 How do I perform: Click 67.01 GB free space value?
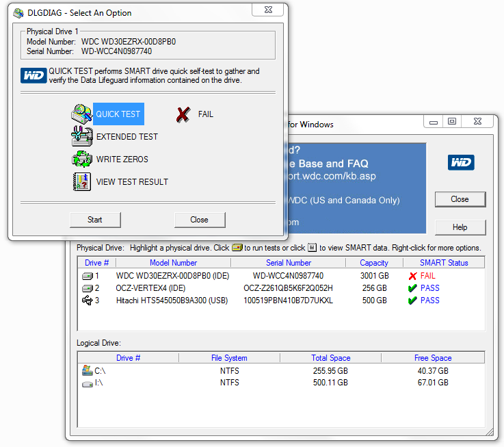[x=433, y=383]
